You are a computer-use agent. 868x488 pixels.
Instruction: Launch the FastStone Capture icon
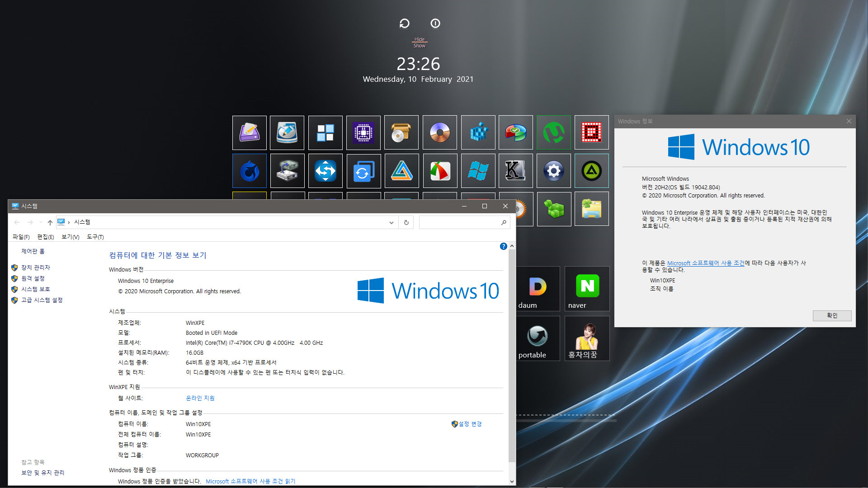click(x=440, y=171)
